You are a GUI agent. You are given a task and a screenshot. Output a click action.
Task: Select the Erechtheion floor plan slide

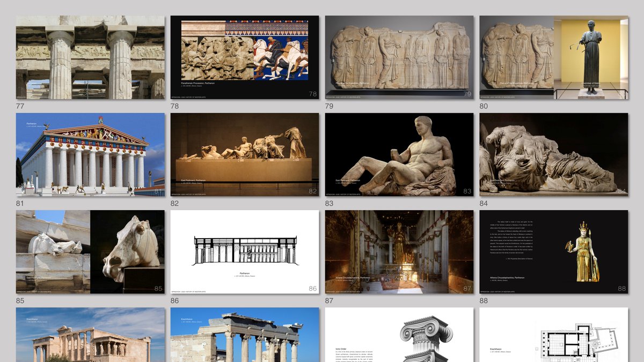pos(554,335)
